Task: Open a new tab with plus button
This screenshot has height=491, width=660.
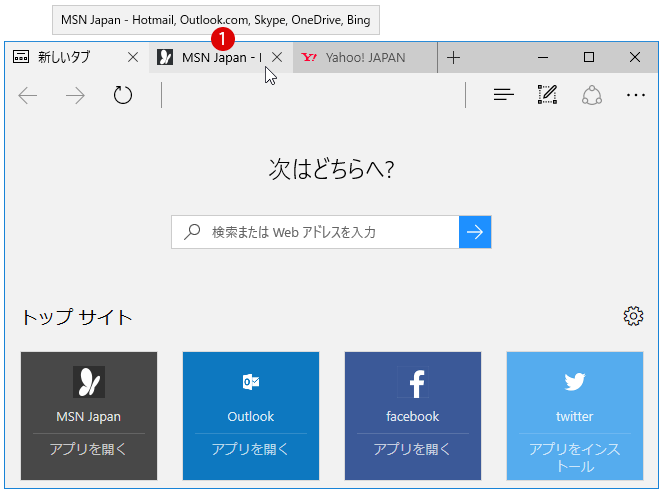Action: pyautogui.click(x=453, y=57)
